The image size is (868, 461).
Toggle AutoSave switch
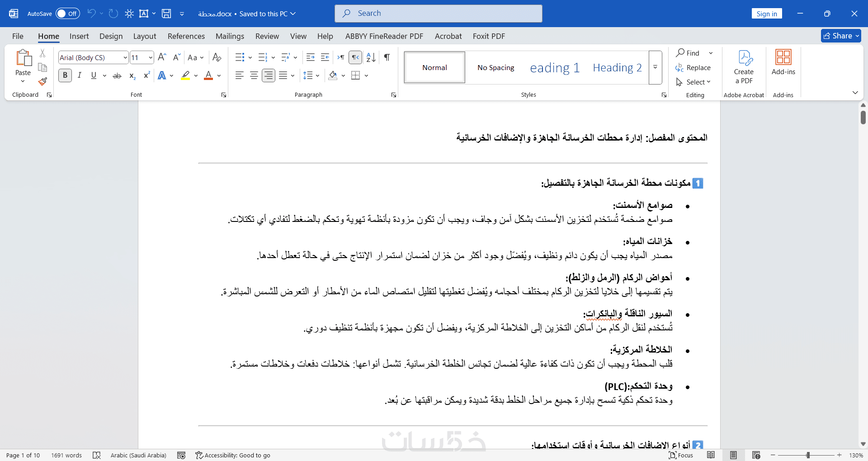(68, 14)
